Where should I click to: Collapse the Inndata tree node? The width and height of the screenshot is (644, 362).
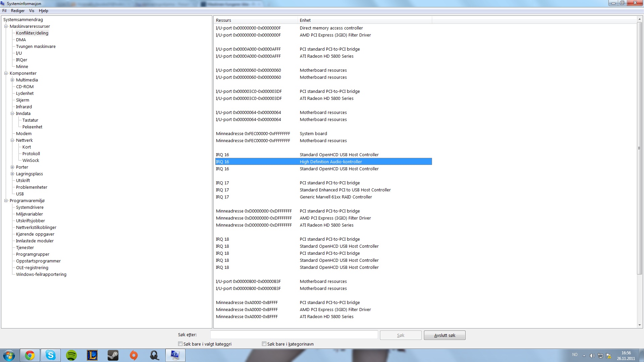coord(12,113)
